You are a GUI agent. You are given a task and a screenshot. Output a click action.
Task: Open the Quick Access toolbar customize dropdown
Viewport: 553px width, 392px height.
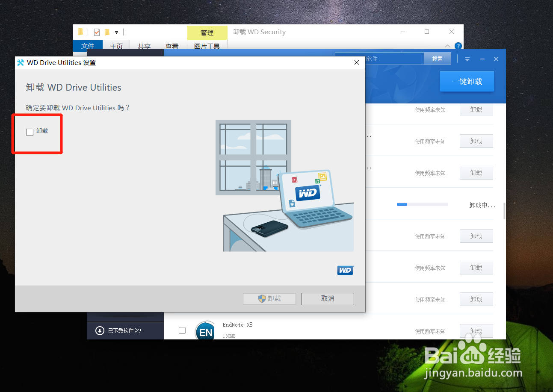pos(116,32)
